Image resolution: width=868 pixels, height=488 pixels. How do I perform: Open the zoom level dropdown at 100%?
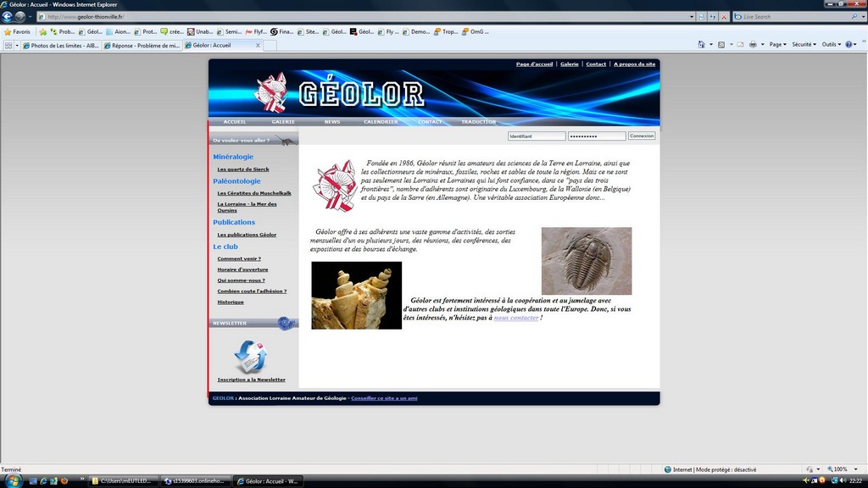(856, 469)
